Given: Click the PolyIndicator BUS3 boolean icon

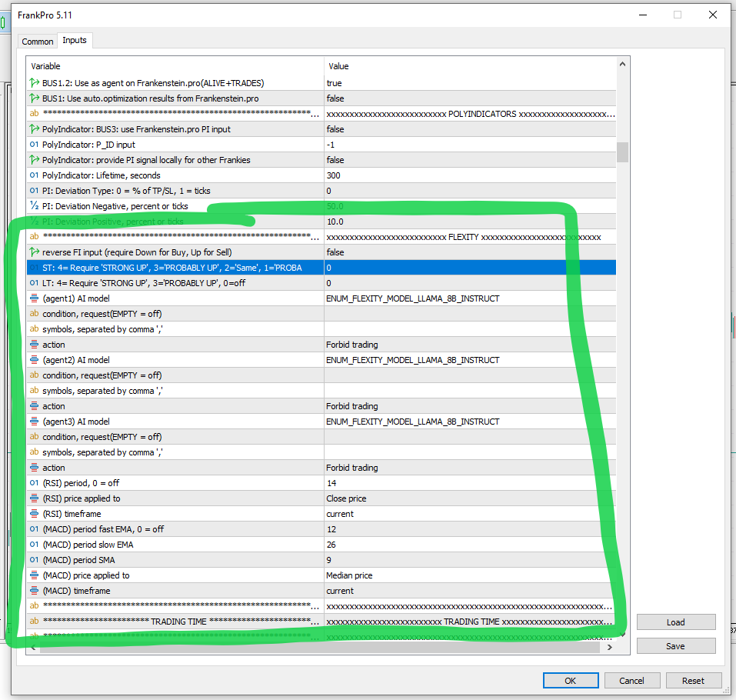Looking at the screenshot, I should [35, 129].
